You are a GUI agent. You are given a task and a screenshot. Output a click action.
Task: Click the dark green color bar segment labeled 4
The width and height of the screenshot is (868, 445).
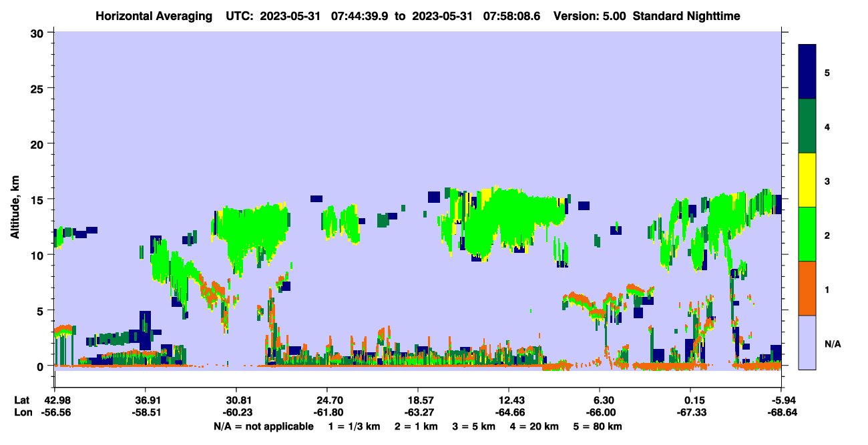807,126
